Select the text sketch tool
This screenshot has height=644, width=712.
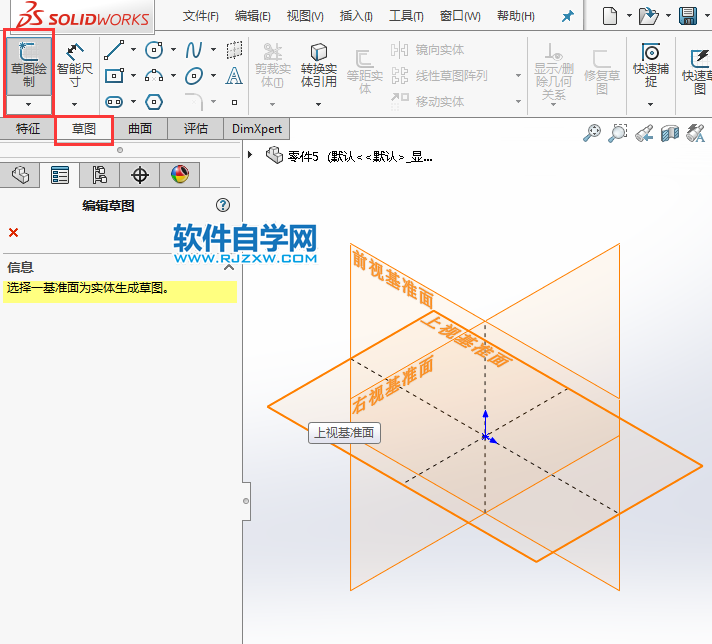pyautogui.click(x=234, y=76)
